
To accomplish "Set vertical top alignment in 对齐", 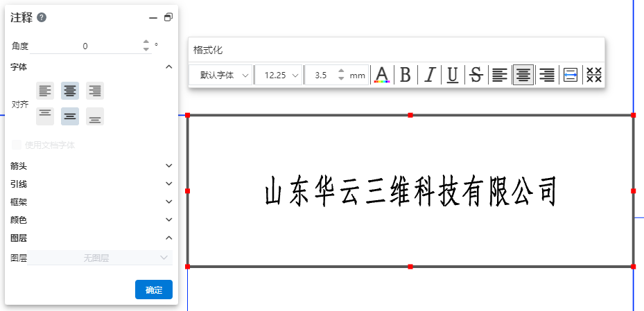I will coord(45,116).
